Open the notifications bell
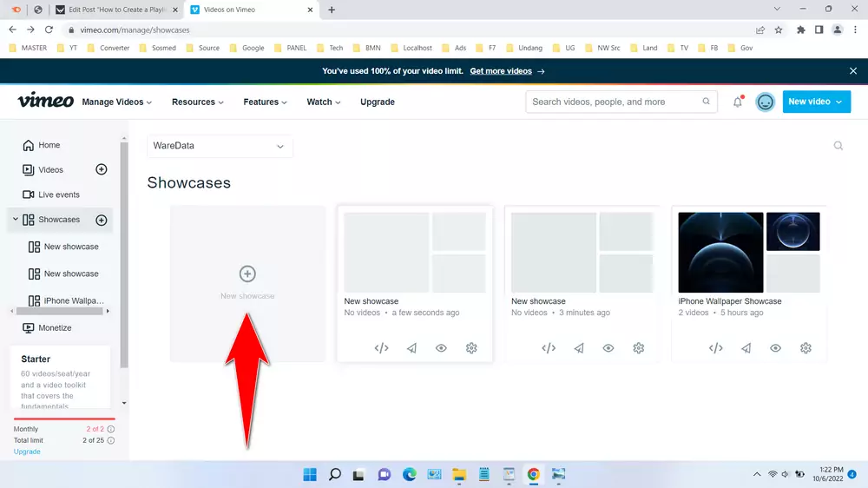 737,102
